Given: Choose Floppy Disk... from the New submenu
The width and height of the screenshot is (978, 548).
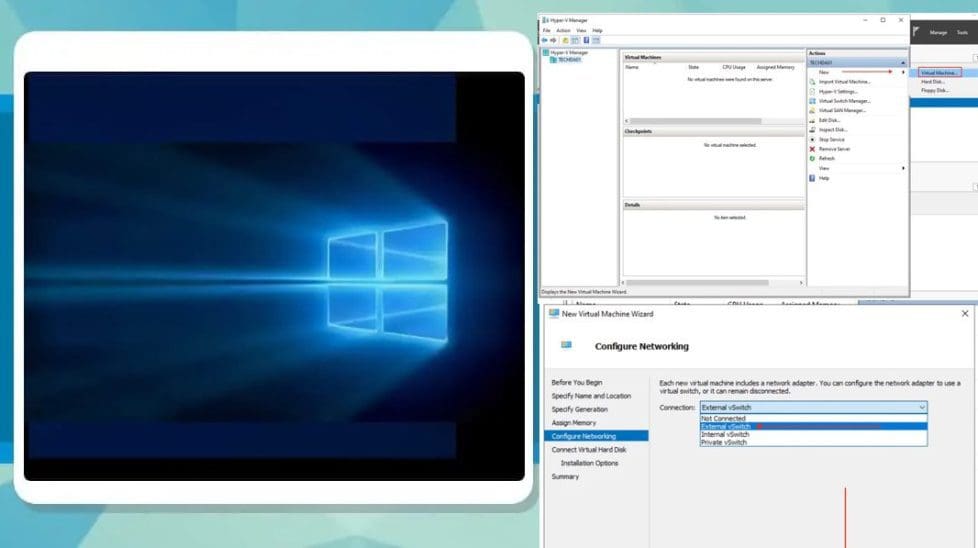Looking at the screenshot, I should coord(935,90).
